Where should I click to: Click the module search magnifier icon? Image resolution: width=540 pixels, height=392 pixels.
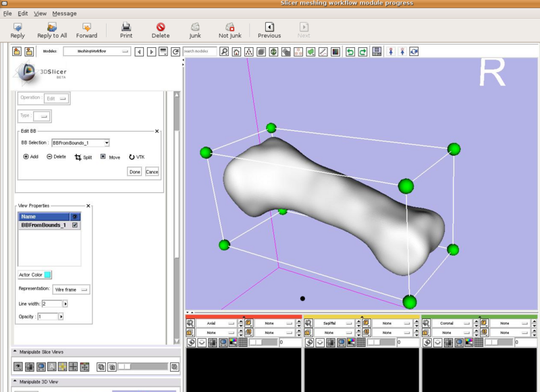coord(224,51)
